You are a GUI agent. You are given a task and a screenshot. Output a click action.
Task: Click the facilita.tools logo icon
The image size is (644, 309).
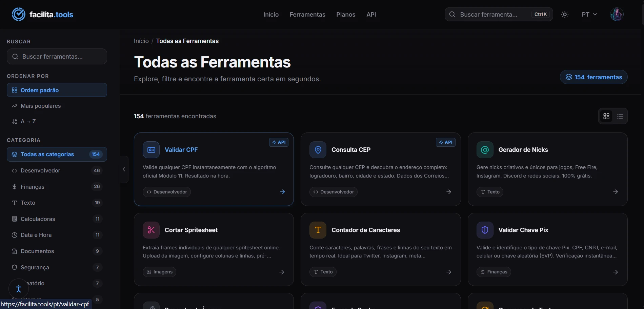tap(19, 14)
